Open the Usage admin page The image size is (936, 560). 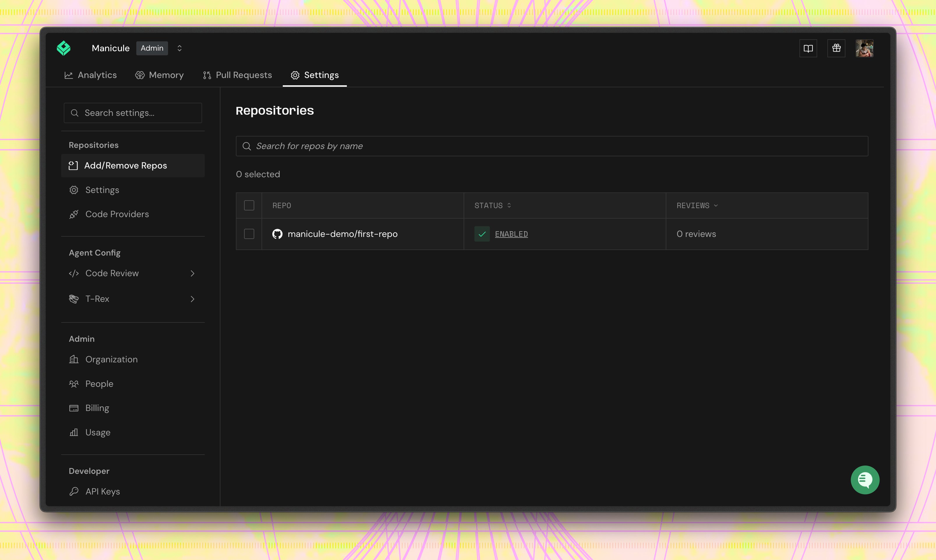pos(133,433)
